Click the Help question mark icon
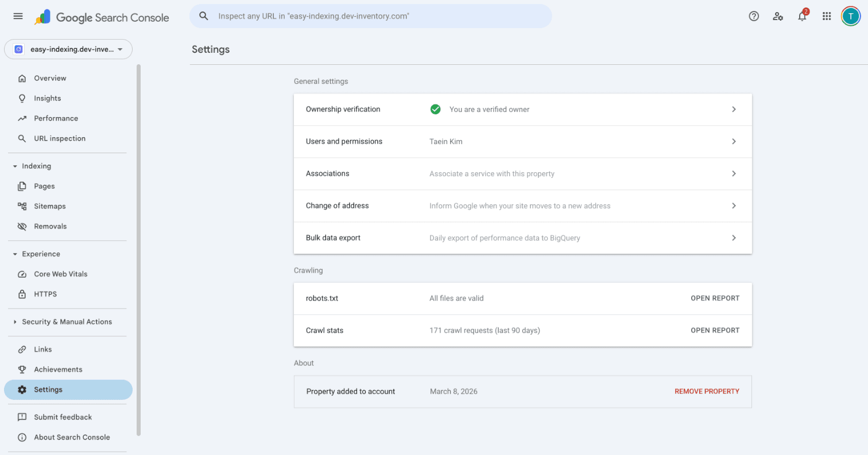 [x=754, y=16]
